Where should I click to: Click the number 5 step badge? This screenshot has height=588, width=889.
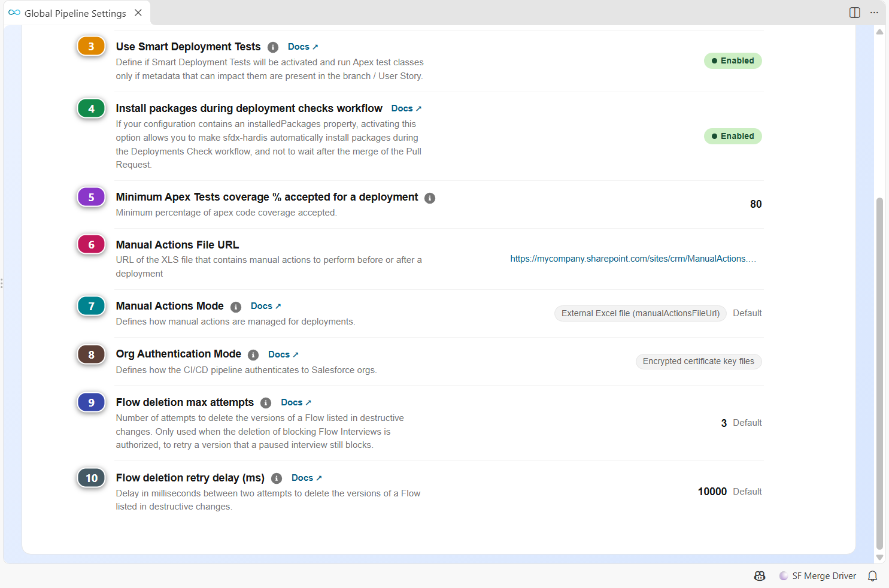pos(91,197)
